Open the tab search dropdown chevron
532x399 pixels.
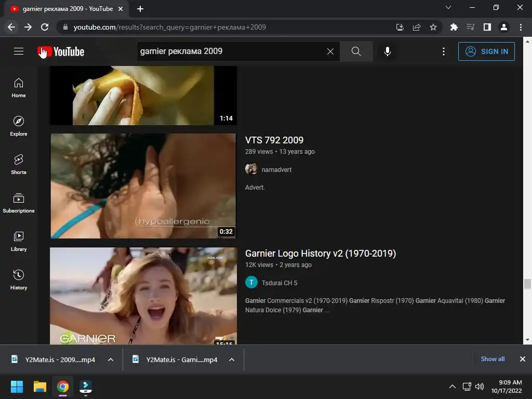tap(448, 7)
